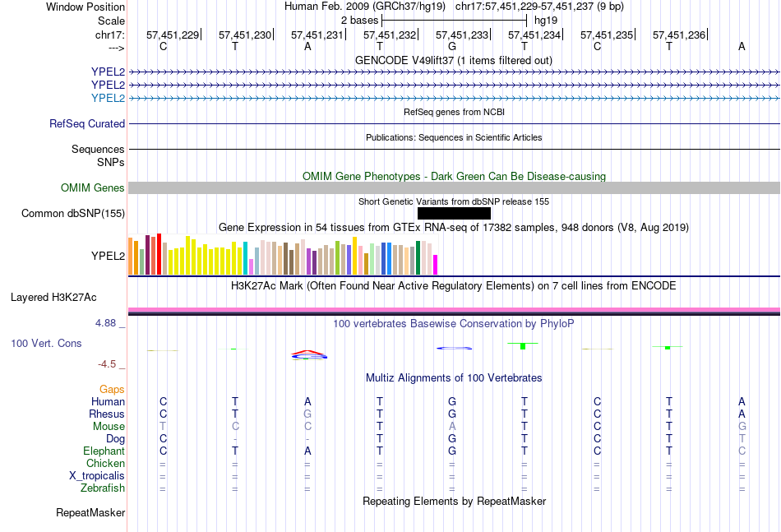Click the X_tropicalis species label
Screen dimensions: 781x532
pyautogui.click(x=97, y=476)
